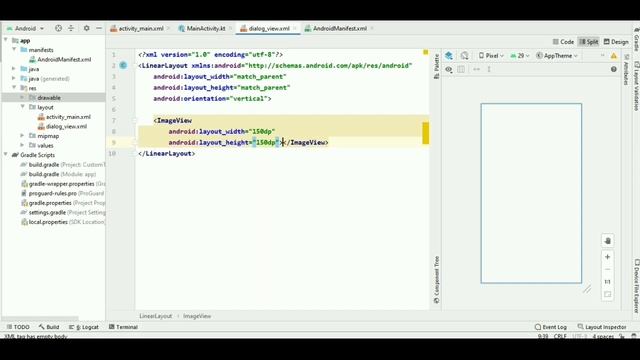Open project panel settings gear
This screenshot has height=360, width=640.
(87, 28)
